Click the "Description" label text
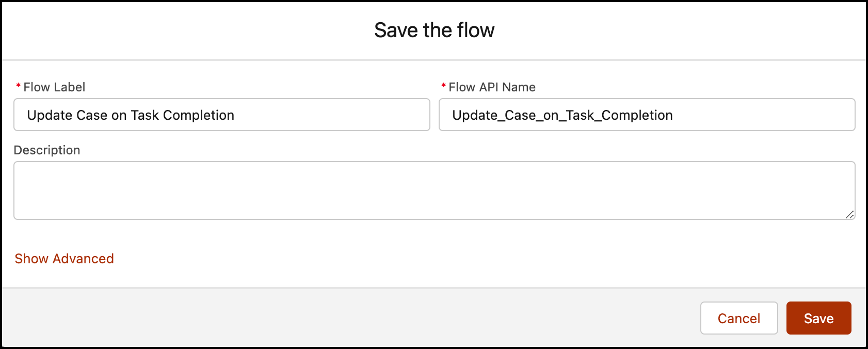868x349 pixels. [47, 150]
